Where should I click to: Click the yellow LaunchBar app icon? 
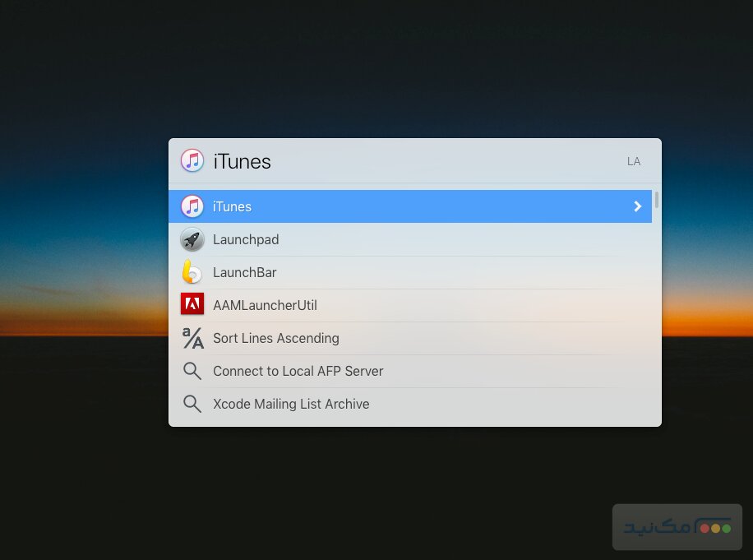tap(192, 272)
